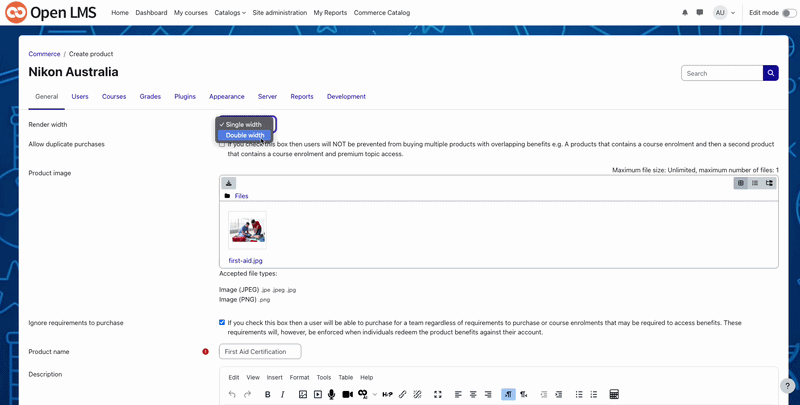The width and height of the screenshot is (800, 405).
Task: Align text left in editor
Action: click(458, 394)
